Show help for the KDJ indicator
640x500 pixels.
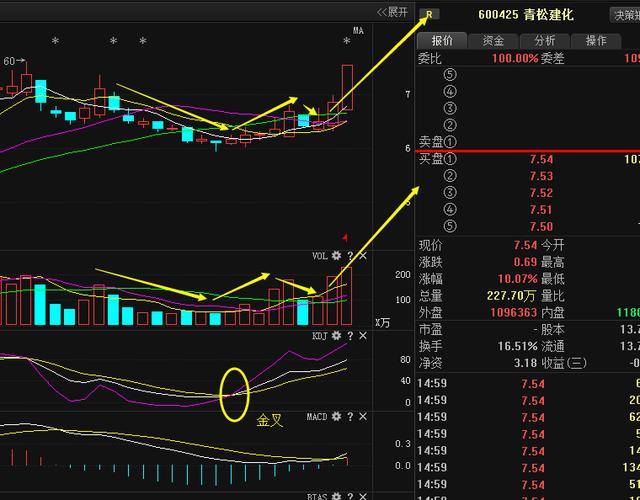point(350,337)
